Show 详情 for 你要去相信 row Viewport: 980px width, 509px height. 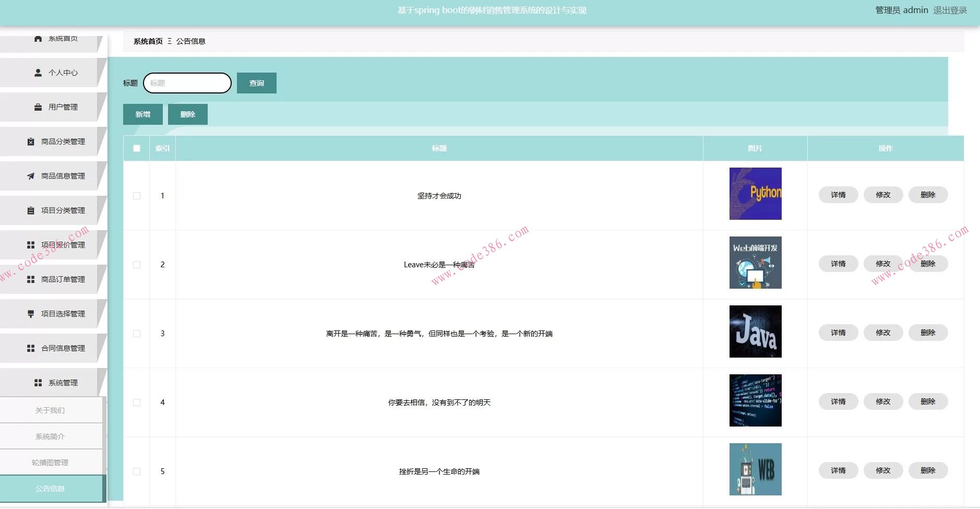point(839,401)
